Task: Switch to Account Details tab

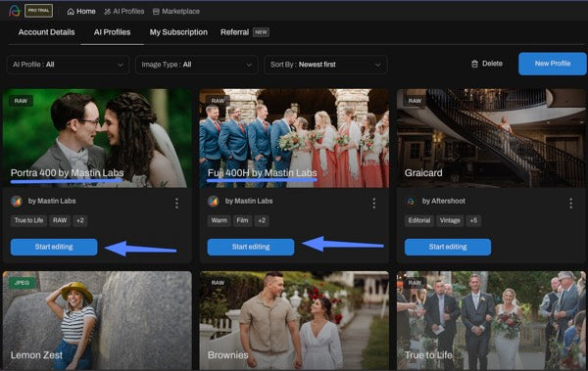Action: (x=46, y=32)
